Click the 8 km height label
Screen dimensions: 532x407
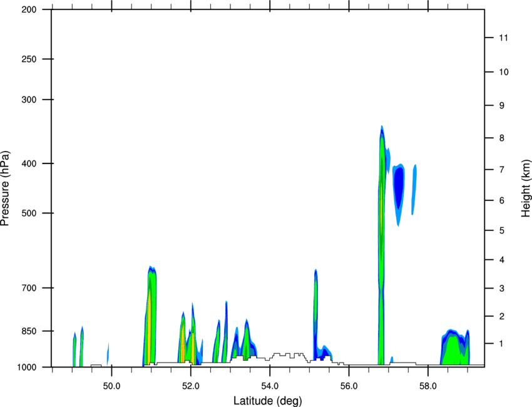coord(502,138)
